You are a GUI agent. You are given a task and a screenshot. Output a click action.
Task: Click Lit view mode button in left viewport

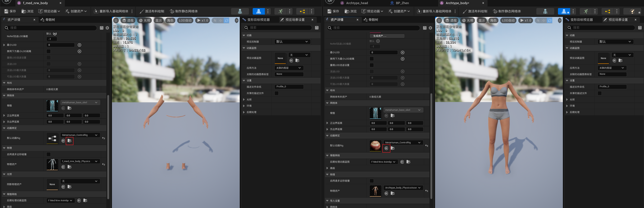tap(145, 20)
